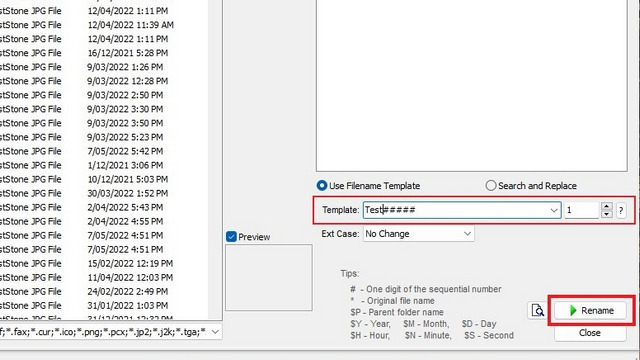The height and width of the screenshot is (360, 640).
Task: Select Search and Replace option
Action: tap(531, 186)
